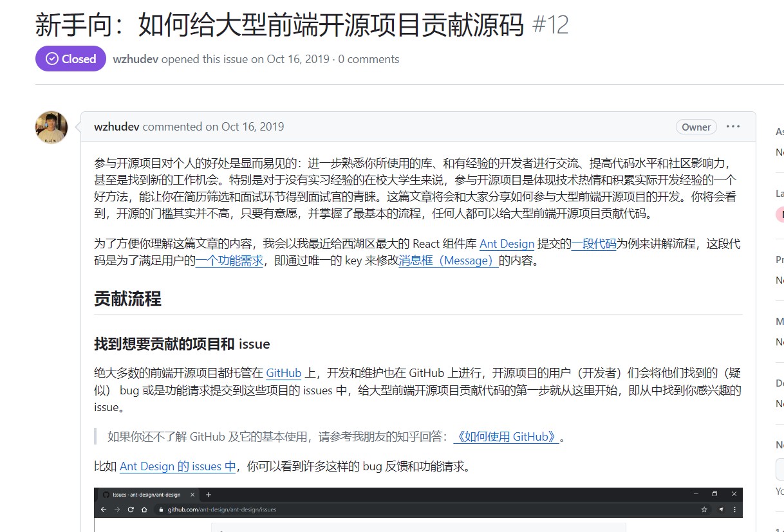This screenshot has width=784, height=532.
Task: Click the tab close X in embedded browser screenshot
Action: click(192, 495)
